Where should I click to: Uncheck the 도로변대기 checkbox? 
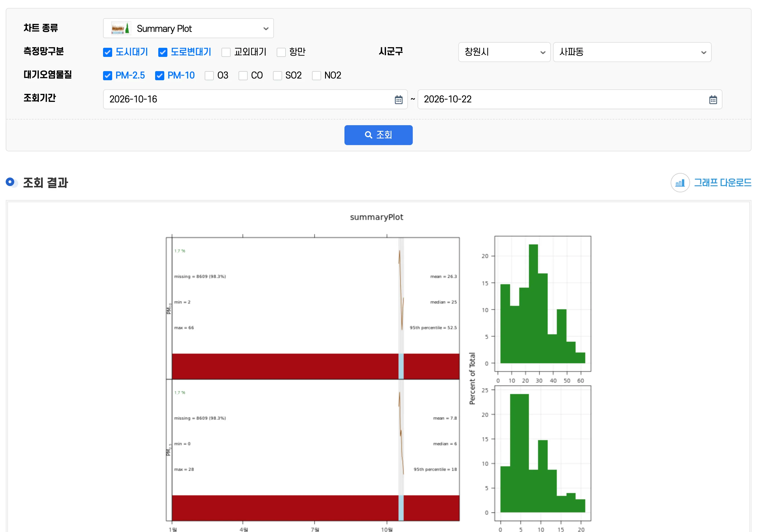[163, 52]
